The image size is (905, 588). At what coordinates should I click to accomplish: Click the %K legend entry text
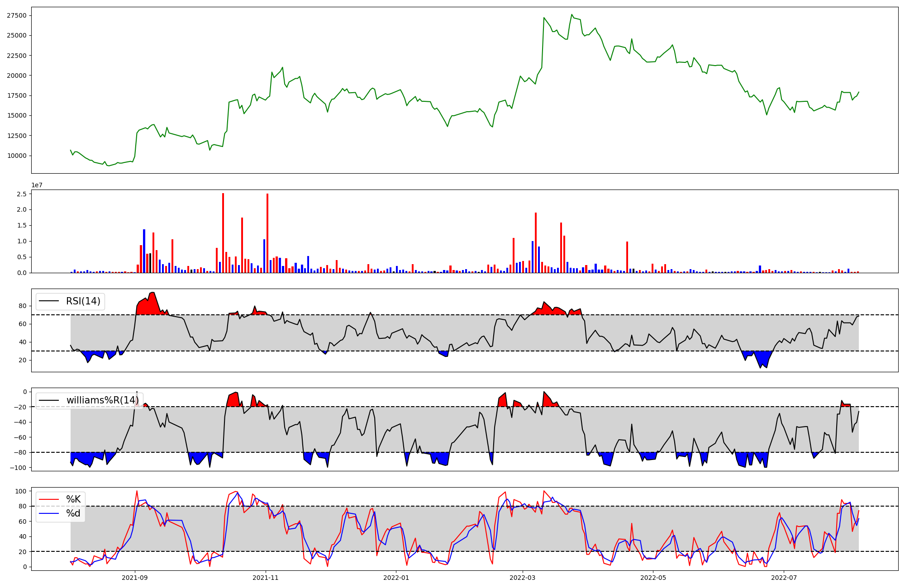tap(73, 499)
